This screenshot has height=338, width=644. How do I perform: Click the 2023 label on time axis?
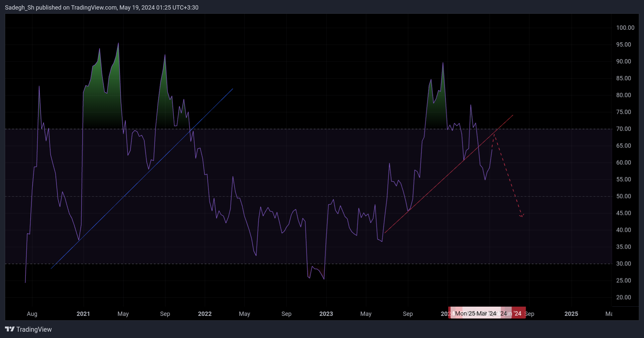pos(326,314)
